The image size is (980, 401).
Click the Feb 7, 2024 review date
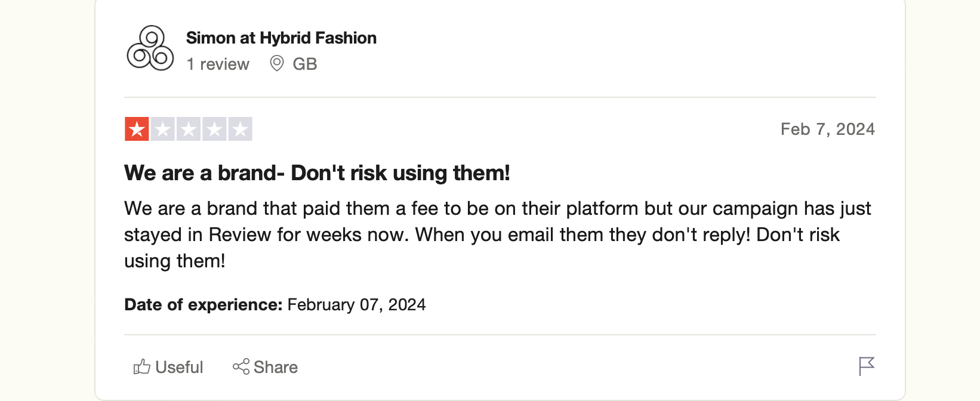tap(827, 129)
